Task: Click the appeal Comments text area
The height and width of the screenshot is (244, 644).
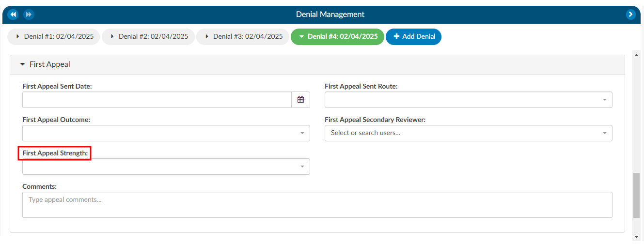Action: [317, 205]
